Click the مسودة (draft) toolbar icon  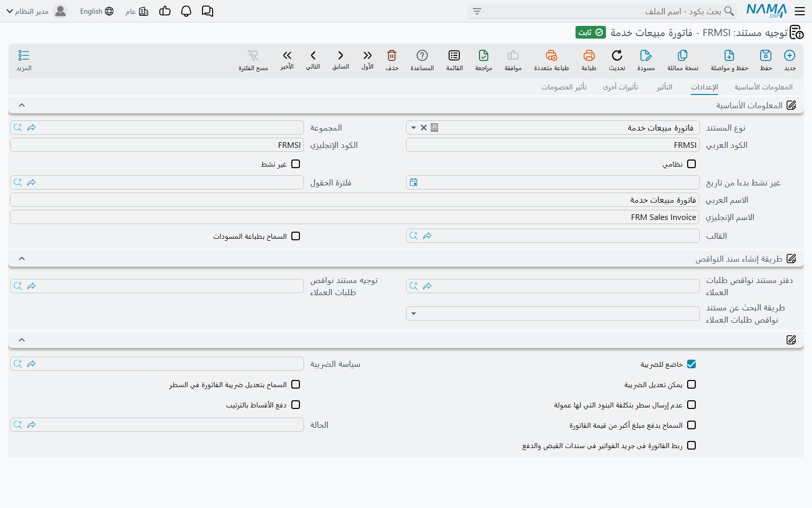coord(646,55)
